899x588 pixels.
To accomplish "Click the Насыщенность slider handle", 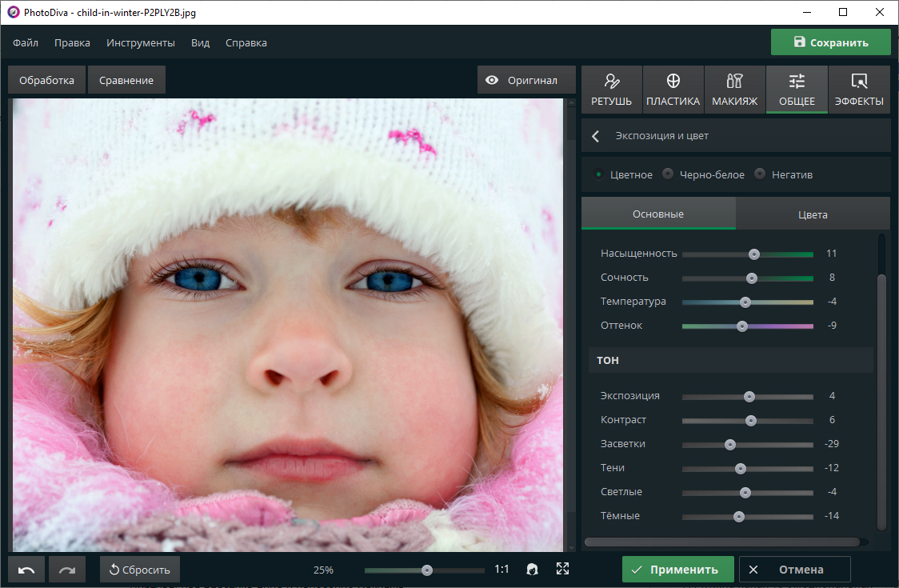I will pyautogui.click(x=753, y=254).
